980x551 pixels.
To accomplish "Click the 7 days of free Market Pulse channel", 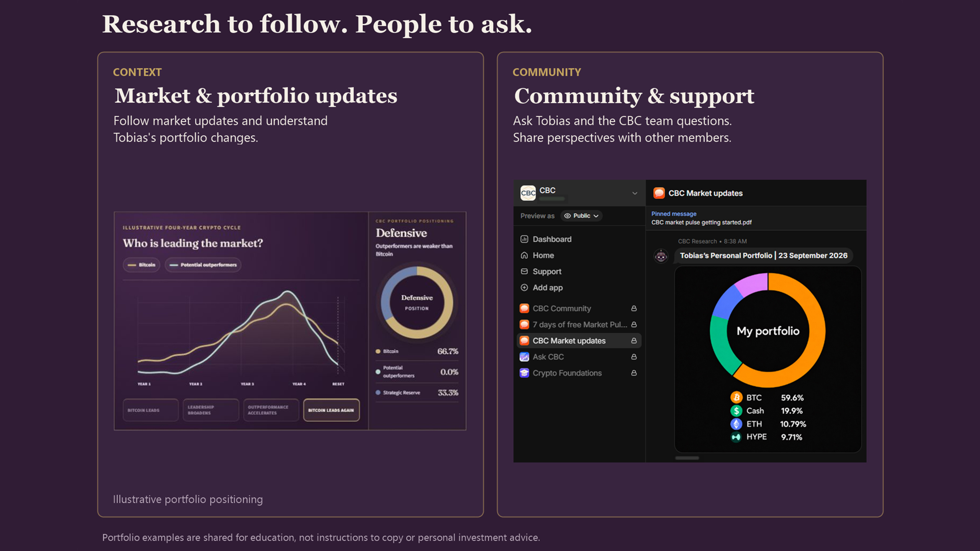I will (x=579, y=324).
